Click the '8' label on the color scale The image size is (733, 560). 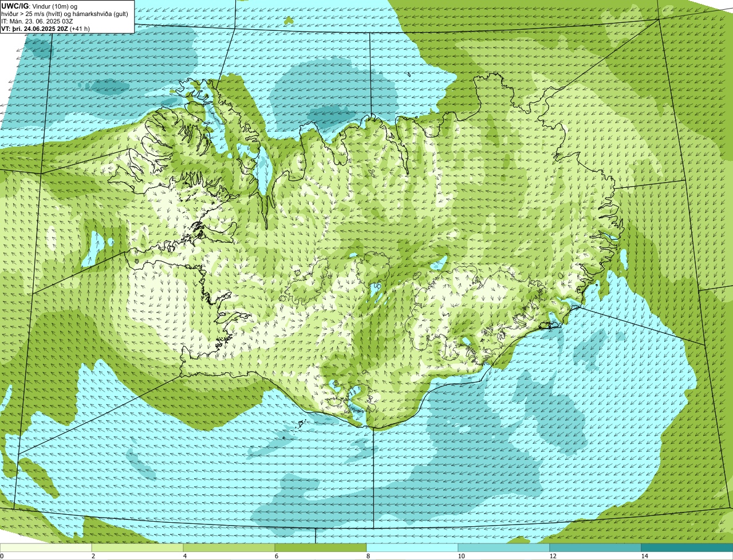(x=368, y=556)
